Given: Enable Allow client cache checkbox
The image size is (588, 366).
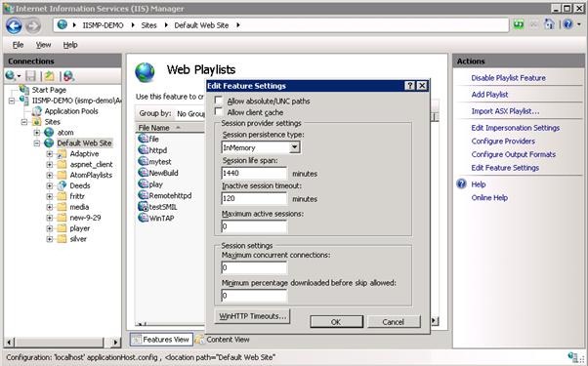Looking at the screenshot, I should click(x=218, y=111).
